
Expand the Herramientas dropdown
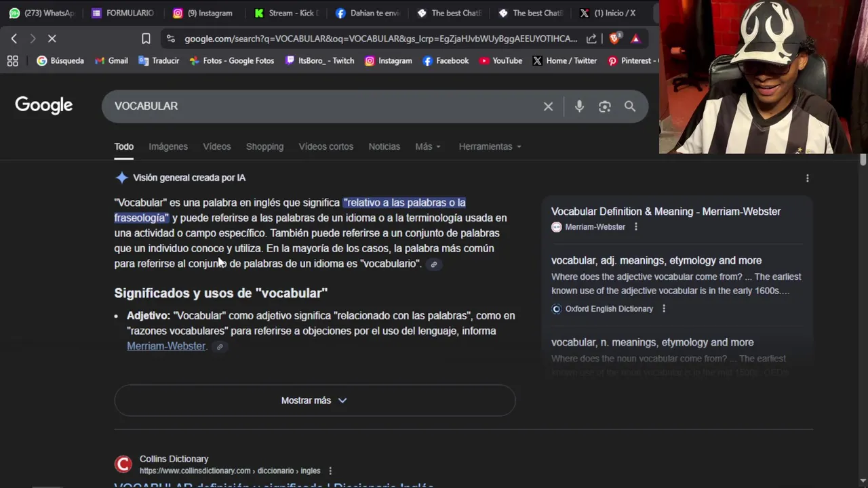(x=490, y=146)
